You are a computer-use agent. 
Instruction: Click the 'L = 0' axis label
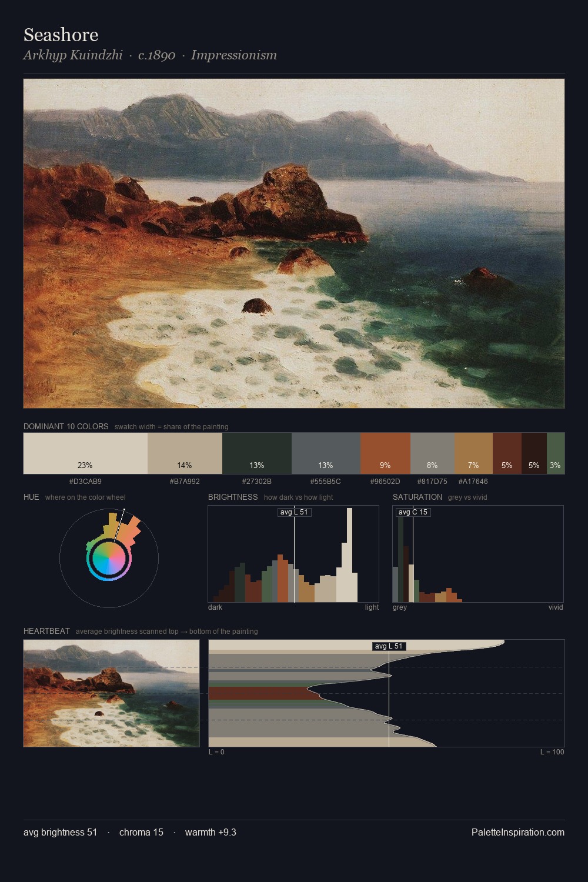[x=216, y=752]
